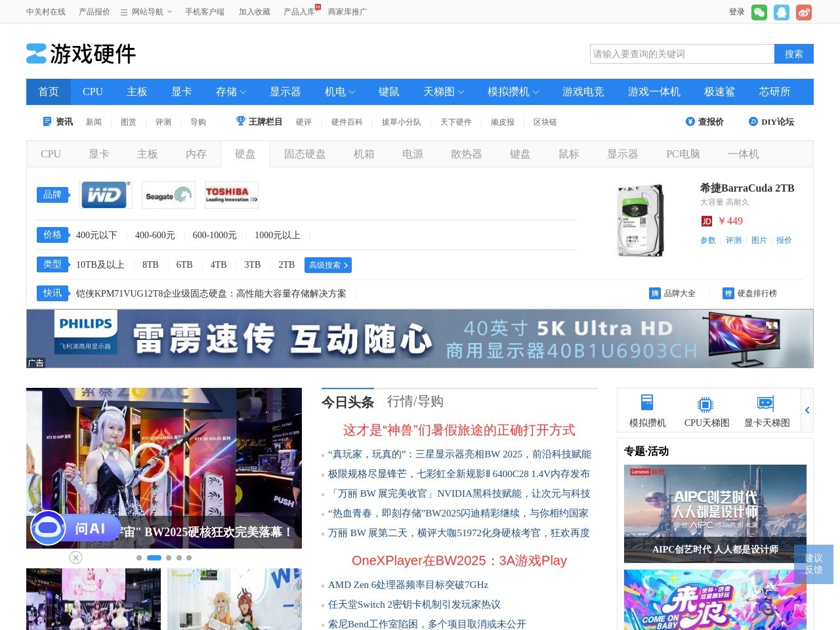Open the 查报价 price-check icon
Image resolution: width=840 pixels, height=630 pixels.
pyautogui.click(x=690, y=121)
